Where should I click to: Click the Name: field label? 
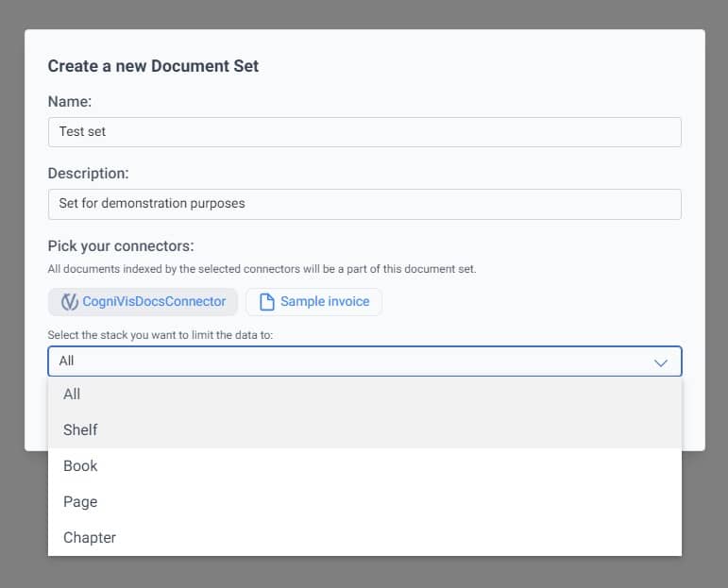point(70,102)
